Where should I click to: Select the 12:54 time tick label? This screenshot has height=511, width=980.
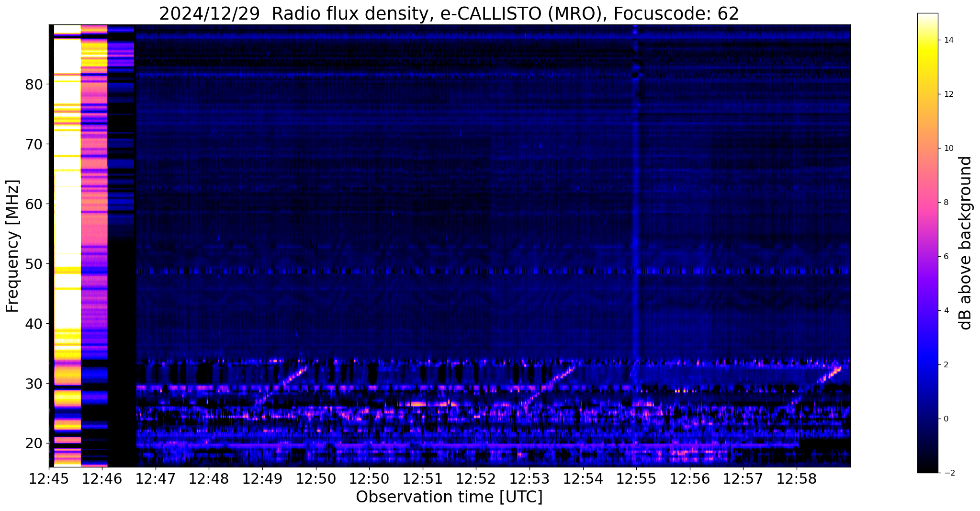click(583, 478)
